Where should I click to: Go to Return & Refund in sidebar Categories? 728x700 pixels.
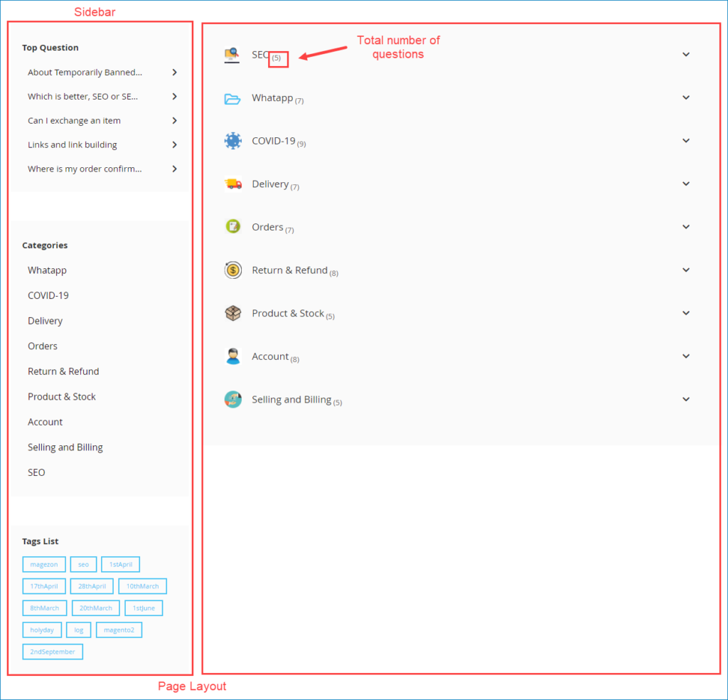pyautogui.click(x=63, y=371)
